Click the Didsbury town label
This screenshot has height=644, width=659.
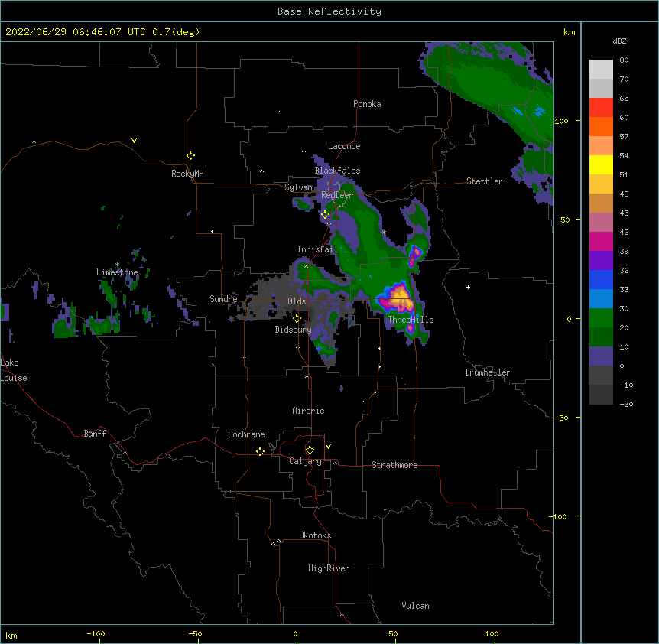click(294, 330)
